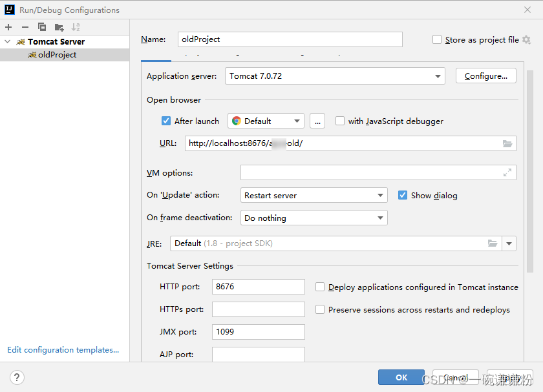
Task: Open help with the question mark button
Action: (x=17, y=377)
